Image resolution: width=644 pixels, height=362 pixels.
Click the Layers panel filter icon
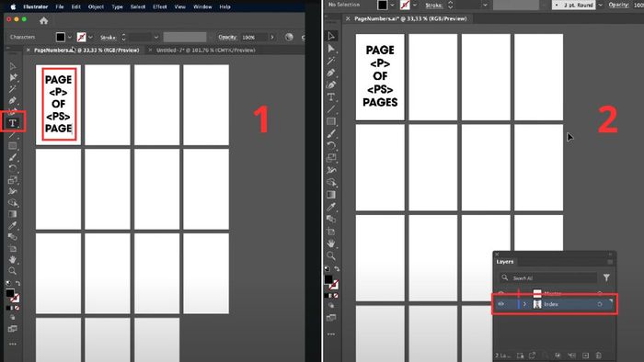click(x=606, y=277)
